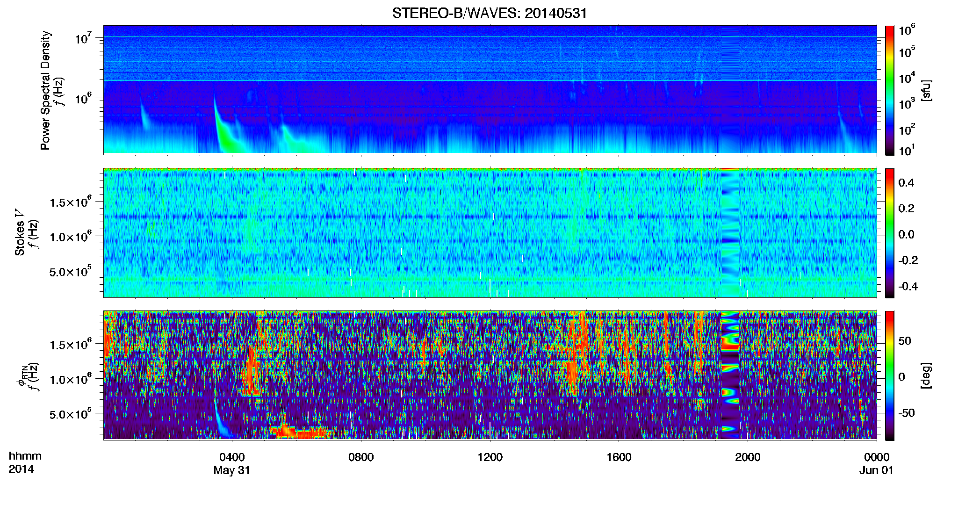Click the 1600 time tick label

[619, 457]
